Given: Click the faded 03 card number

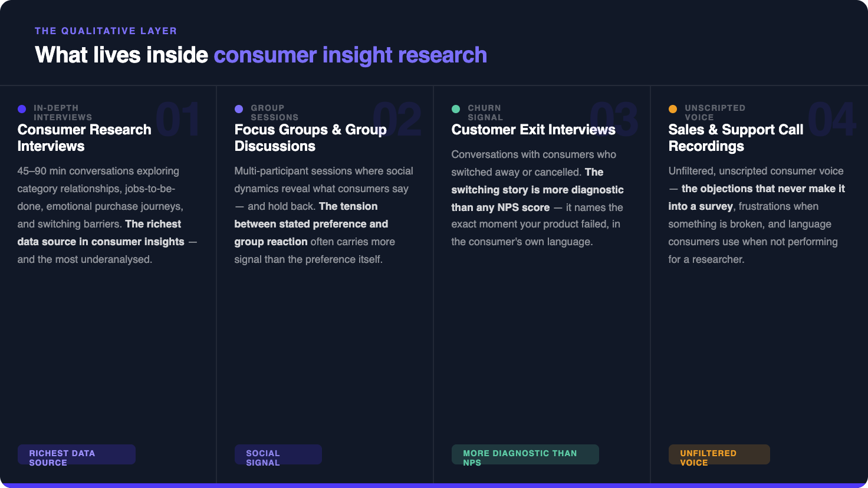Looking at the screenshot, I should [x=614, y=120].
